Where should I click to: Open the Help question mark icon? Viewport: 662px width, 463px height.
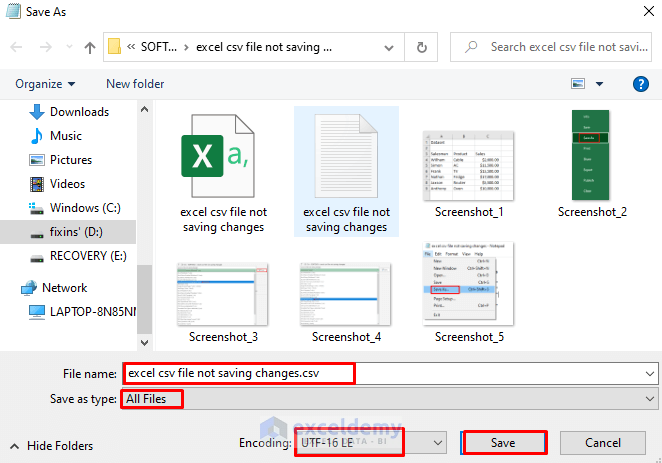[640, 84]
